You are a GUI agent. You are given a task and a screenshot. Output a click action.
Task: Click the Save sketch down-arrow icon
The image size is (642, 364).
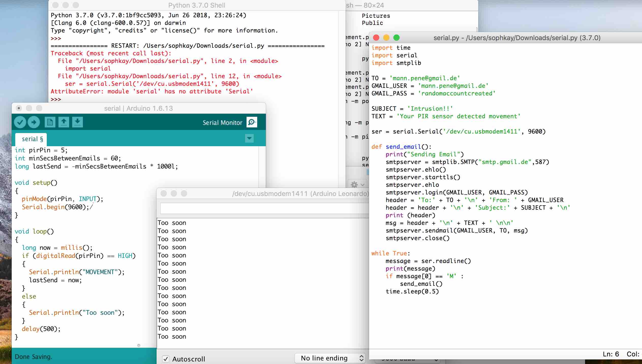pyautogui.click(x=78, y=122)
